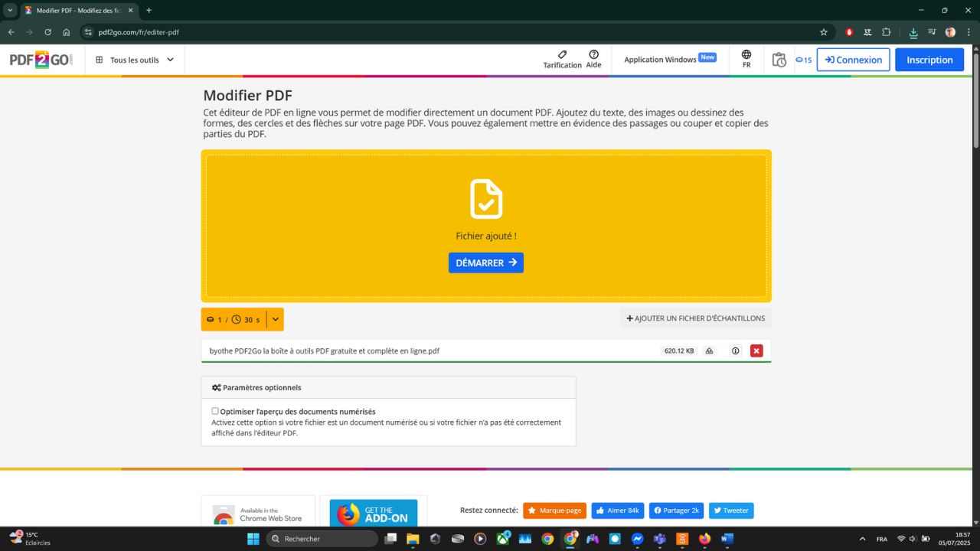Remove the uploaded file with the red X
The height and width of the screenshot is (551, 980).
pos(756,350)
